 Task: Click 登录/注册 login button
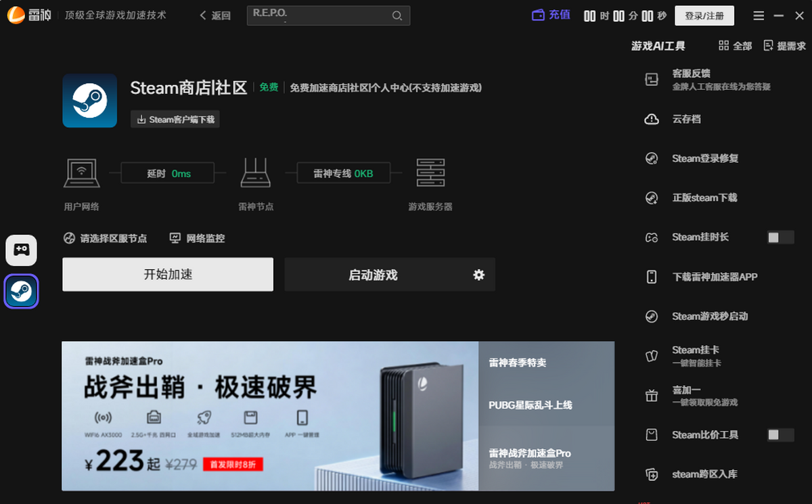click(x=704, y=16)
